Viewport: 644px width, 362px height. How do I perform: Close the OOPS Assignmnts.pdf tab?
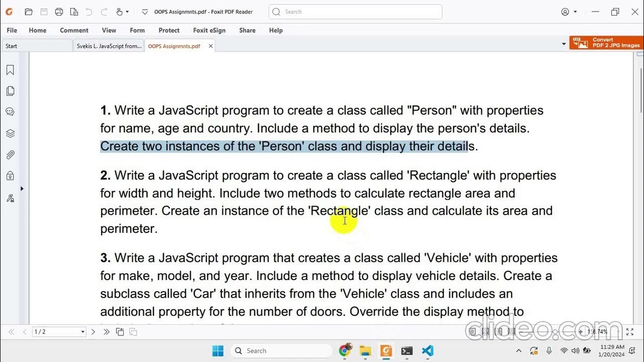[x=211, y=46]
